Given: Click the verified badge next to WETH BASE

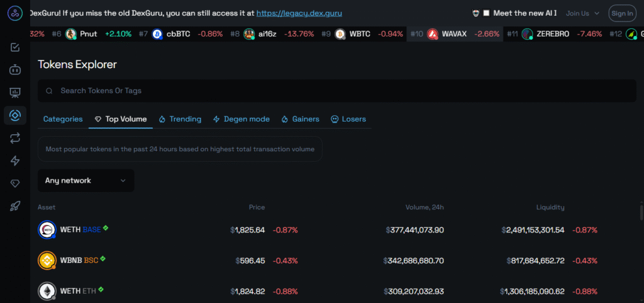Looking at the screenshot, I should point(106,228).
